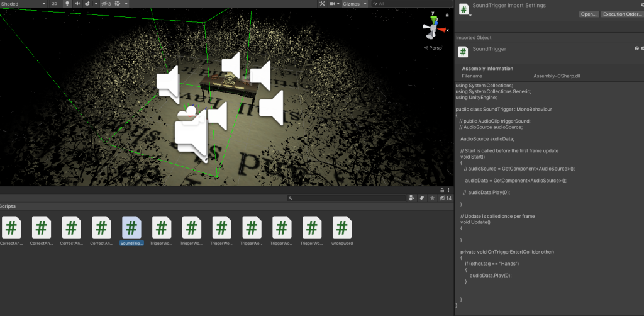This screenshot has height=316, width=644.
Task: Click the Search by Label tag icon
Action: pos(421,198)
